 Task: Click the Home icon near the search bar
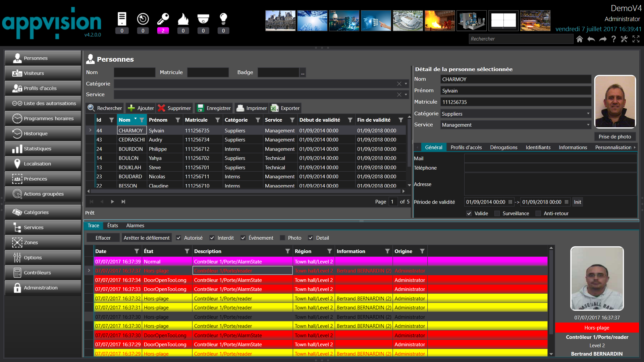[579, 39]
